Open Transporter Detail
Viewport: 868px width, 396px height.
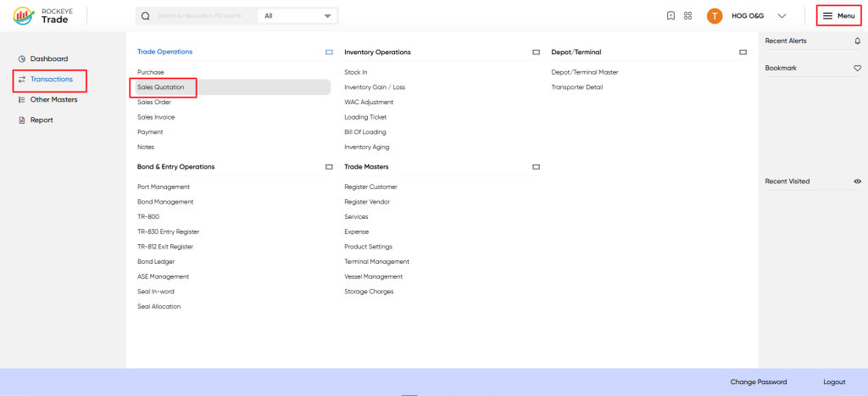576,87
